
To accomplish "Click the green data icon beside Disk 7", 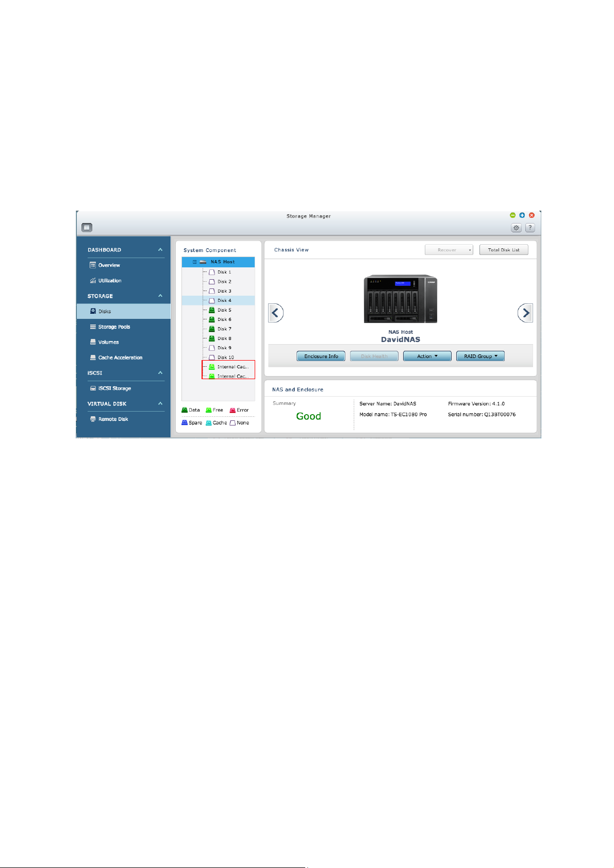I will pyautogui.click(x=212, y=329).
